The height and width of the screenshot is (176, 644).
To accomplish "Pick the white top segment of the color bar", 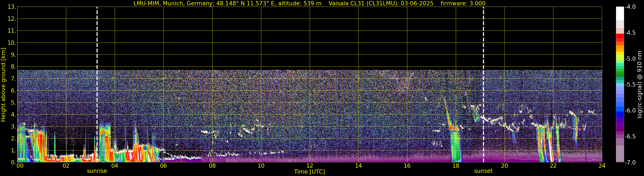I will (620, 13).
